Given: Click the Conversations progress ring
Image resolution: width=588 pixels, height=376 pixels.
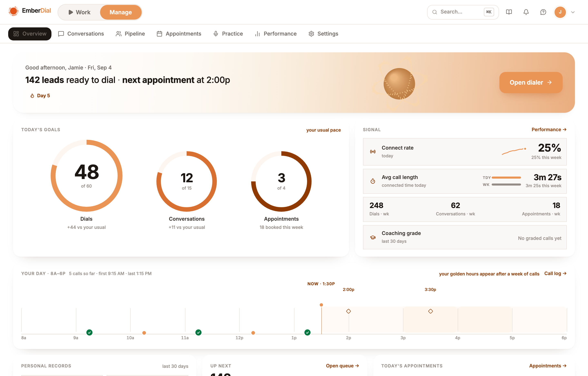Looking at the screenshot, I should (187, 181).
